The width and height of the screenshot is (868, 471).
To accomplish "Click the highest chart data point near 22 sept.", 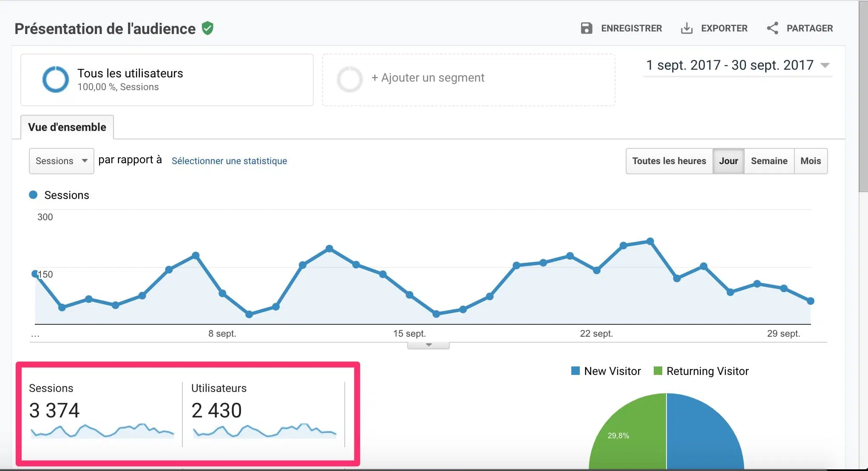I will [650, 241].
